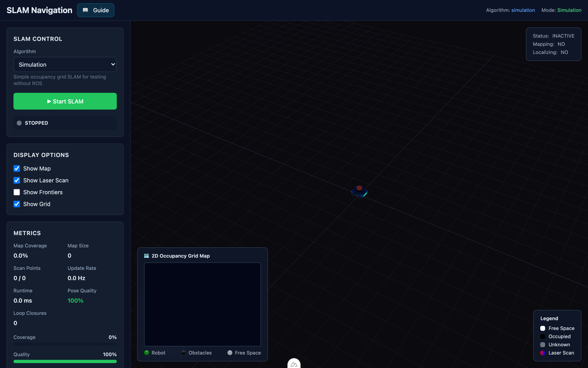Image resolution: width=588 pixels, height=368 pixels.
Task: Click the dark Obstacles legend dot
Action: pyautogui.click(x=184, y=353)
